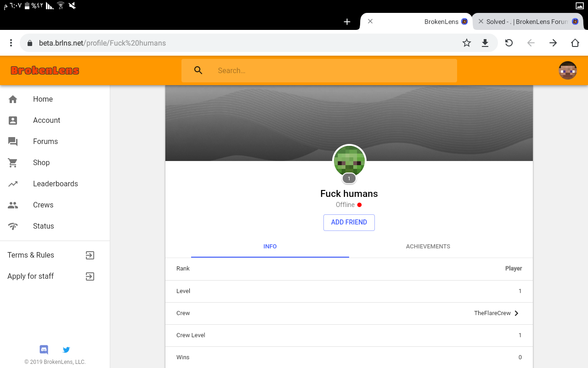
Task: Open a new browser tab
Action: 347,22
